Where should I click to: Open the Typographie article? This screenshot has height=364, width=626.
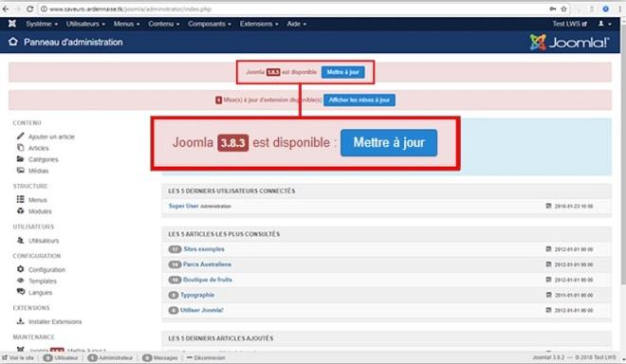coord(197,295)
